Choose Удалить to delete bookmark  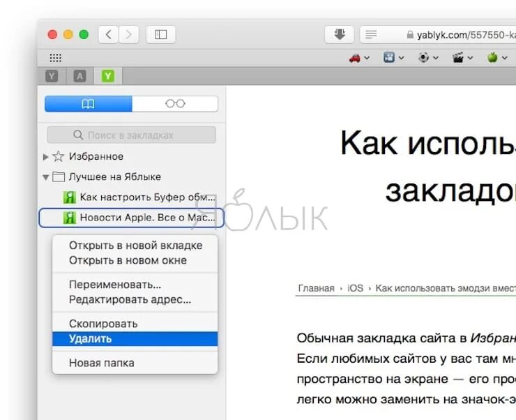coord(135,338)
